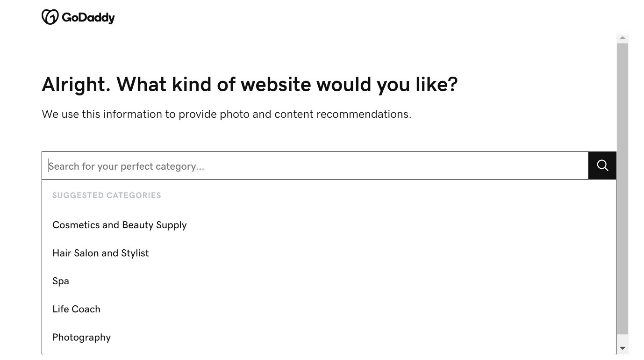This screenshot has height=360, width=644.
Task: Click the GoDaddy wordmark text
Action: (x=88, y=18)
